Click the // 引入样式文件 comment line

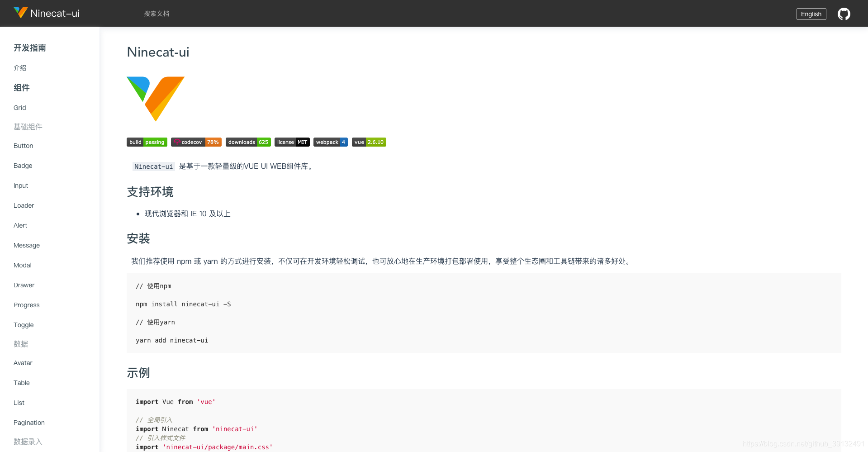point(161,438)
